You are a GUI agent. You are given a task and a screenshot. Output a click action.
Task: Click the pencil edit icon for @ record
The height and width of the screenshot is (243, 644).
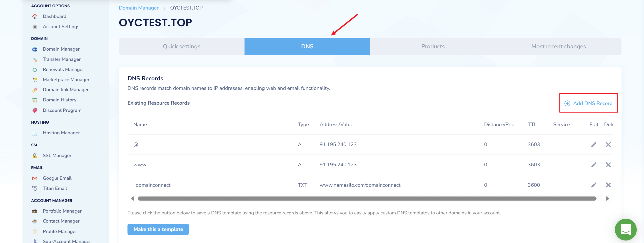click(x=594, y=145)
